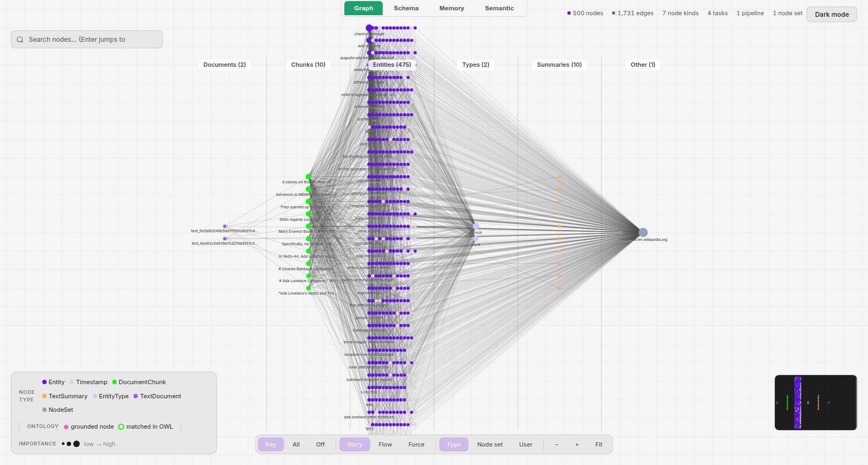Select the 'Stein regards Lovelace' chunk node

tap(309, 214)
